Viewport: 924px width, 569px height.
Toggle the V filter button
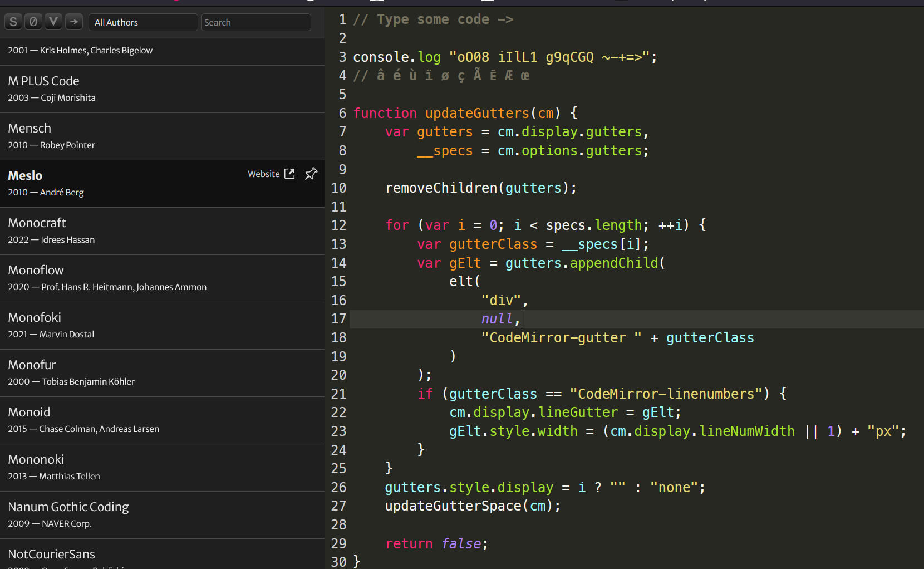[x=53, y=22]
